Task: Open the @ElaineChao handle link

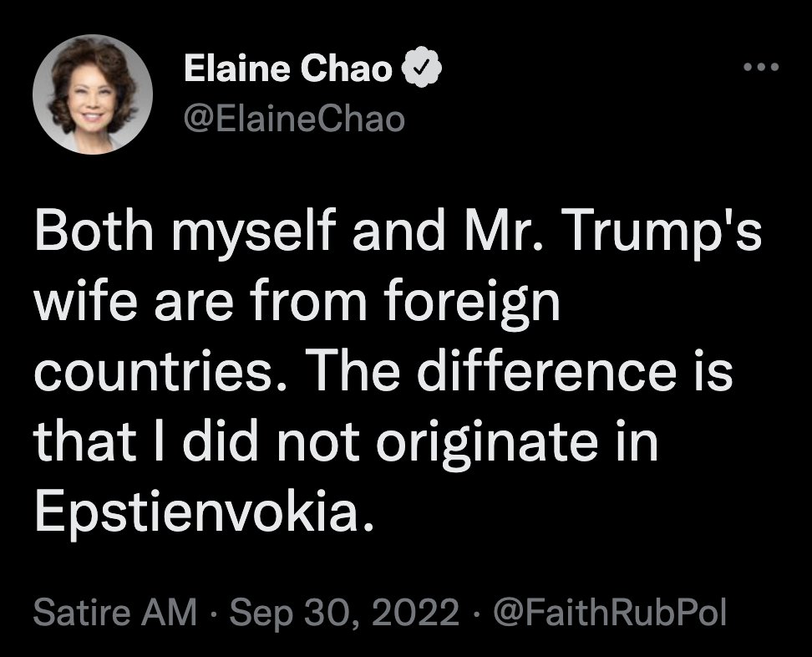Action: coord(295,120)
